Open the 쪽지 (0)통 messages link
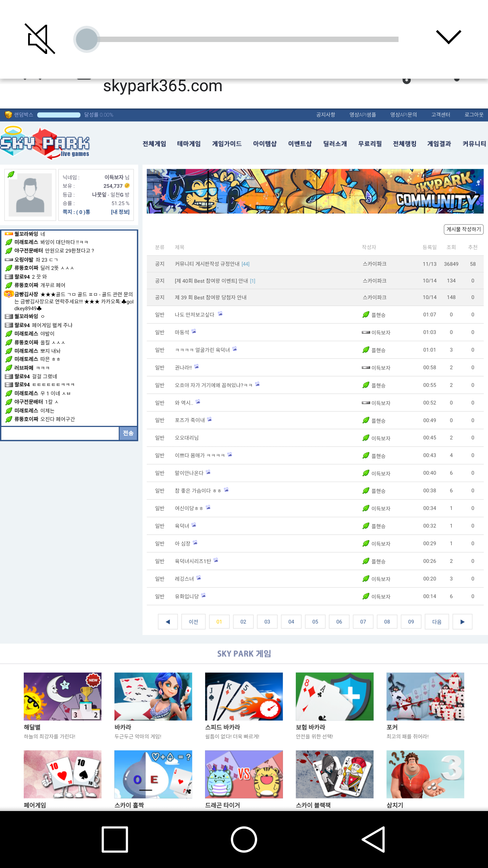Viewport: 488px width, 868px height. coord(76,212)
